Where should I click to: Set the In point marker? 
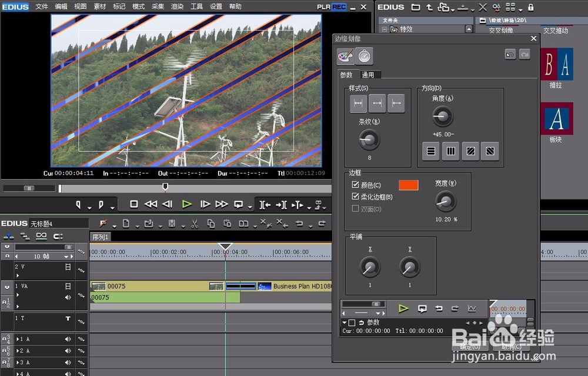coord(78,204)
